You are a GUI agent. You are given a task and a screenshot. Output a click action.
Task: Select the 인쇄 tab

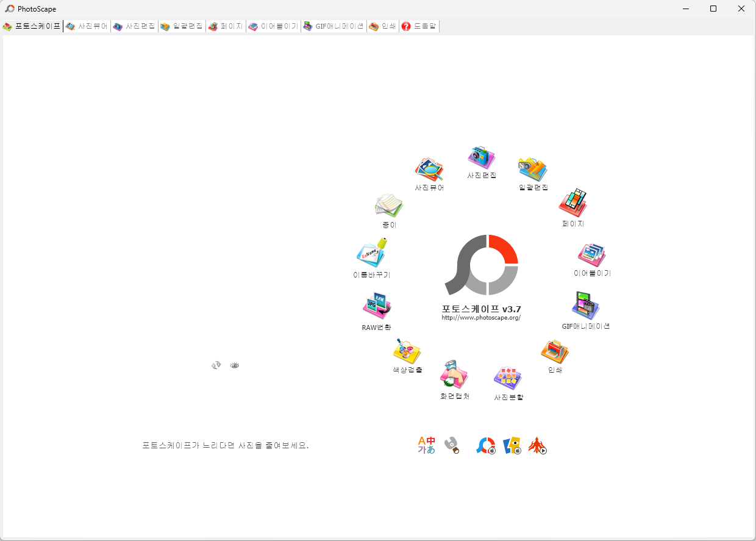pyautogui.click(x=383, y=26)
